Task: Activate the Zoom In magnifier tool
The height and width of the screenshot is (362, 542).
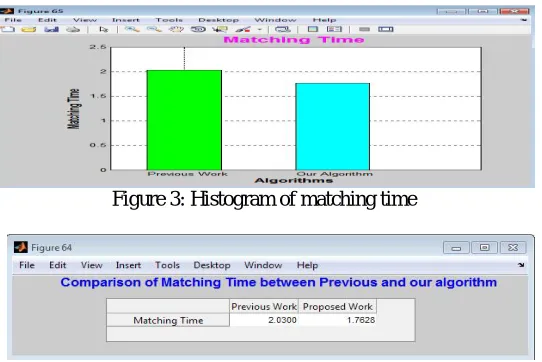Action: [x=132, y=29]
